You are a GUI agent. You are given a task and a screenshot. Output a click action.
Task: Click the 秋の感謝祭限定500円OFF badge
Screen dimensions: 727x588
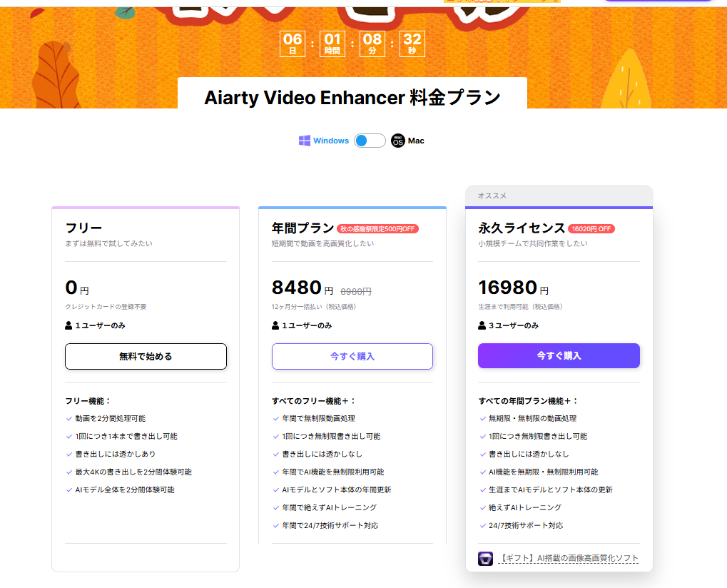pos(377,229)
